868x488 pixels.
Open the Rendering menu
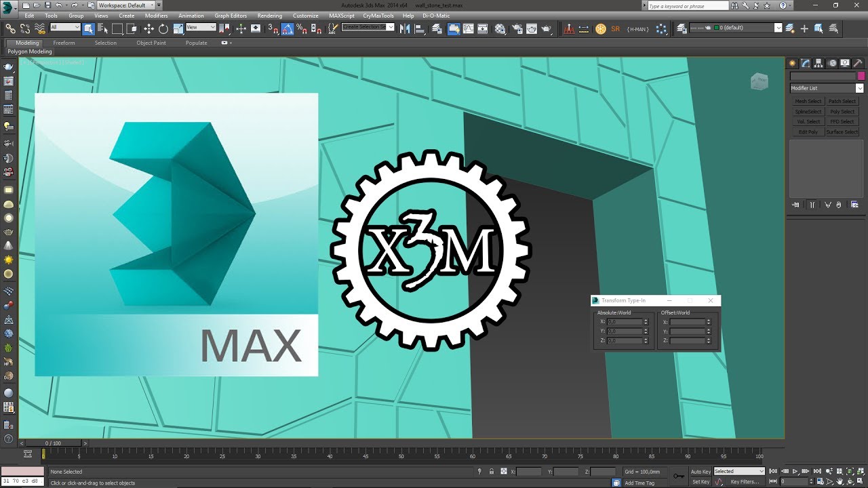pyautogui.click(x=270, y=16)
